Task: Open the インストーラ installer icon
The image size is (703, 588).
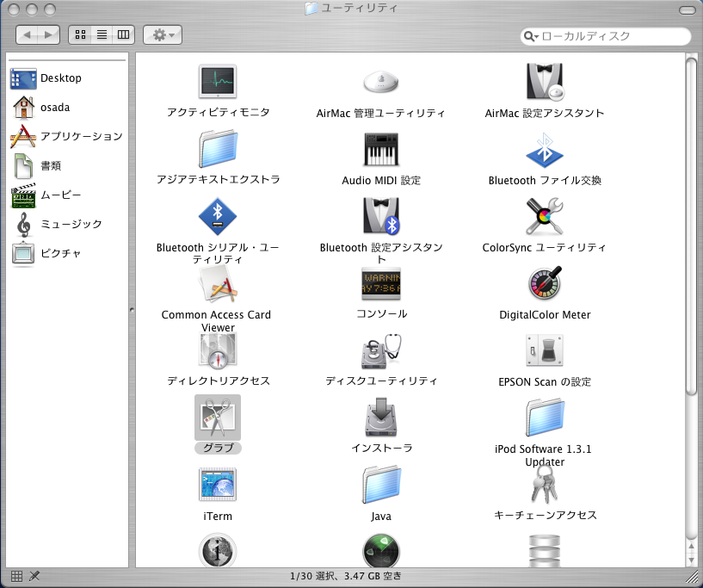Action: [x=380, y=418]
